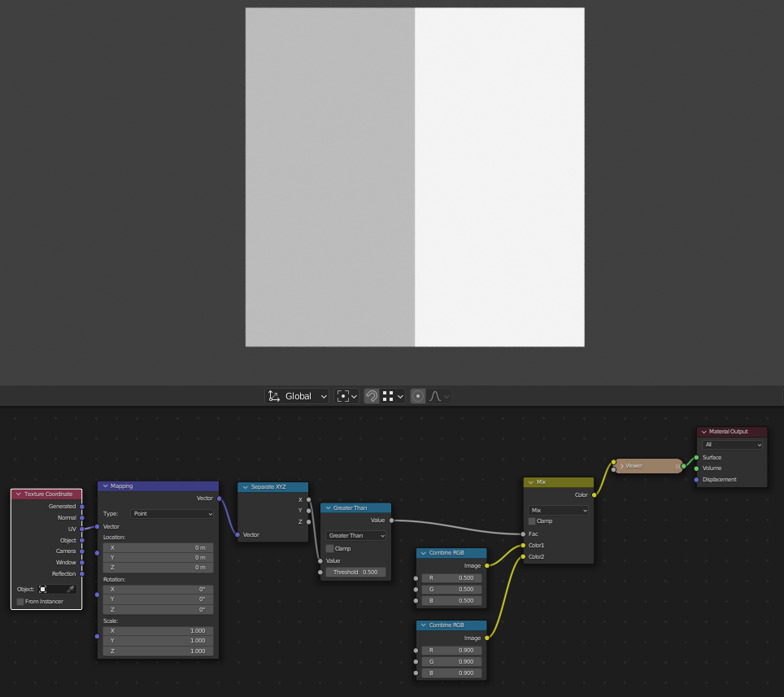Click the Image output socket of 0.900 Combine RGB
Image resolution: width=784 pixels, height=697 pixels.
pos(487,638)
